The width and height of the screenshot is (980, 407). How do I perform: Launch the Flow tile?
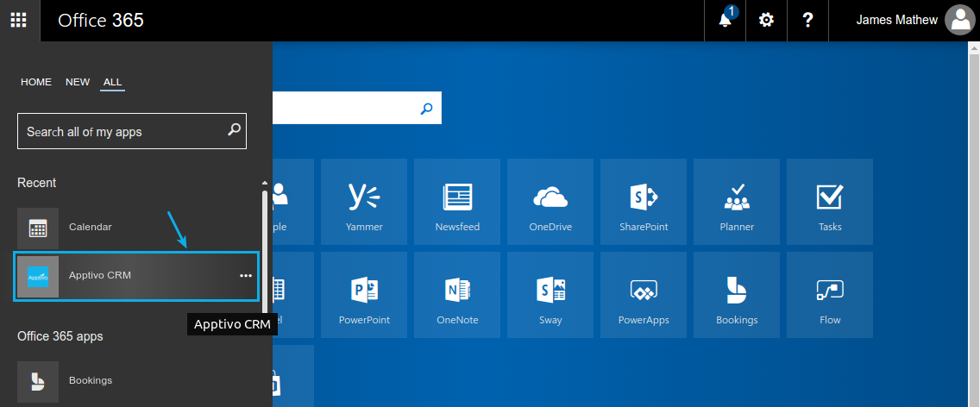coord(830,294)
